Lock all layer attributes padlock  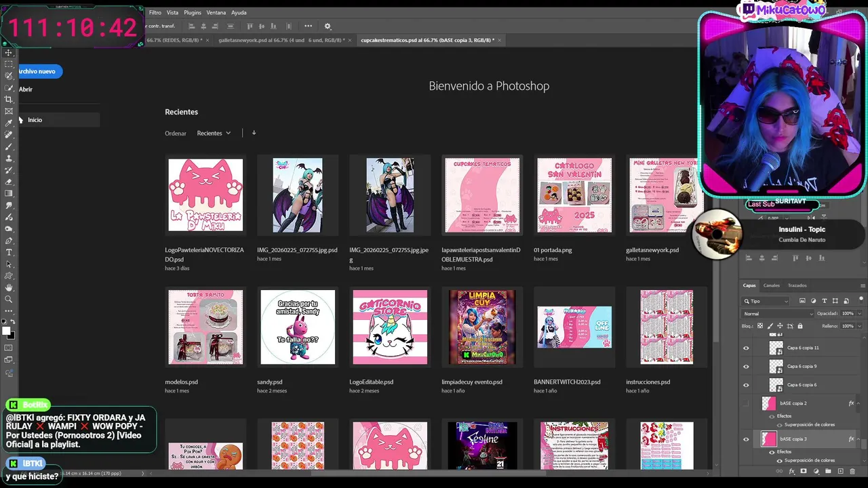(x=800, y=326)
